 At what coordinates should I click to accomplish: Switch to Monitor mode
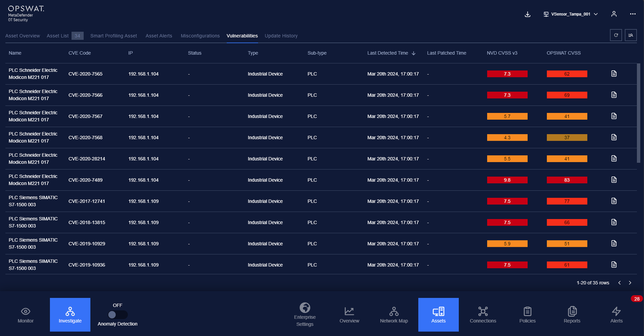[x=25, y=315]
